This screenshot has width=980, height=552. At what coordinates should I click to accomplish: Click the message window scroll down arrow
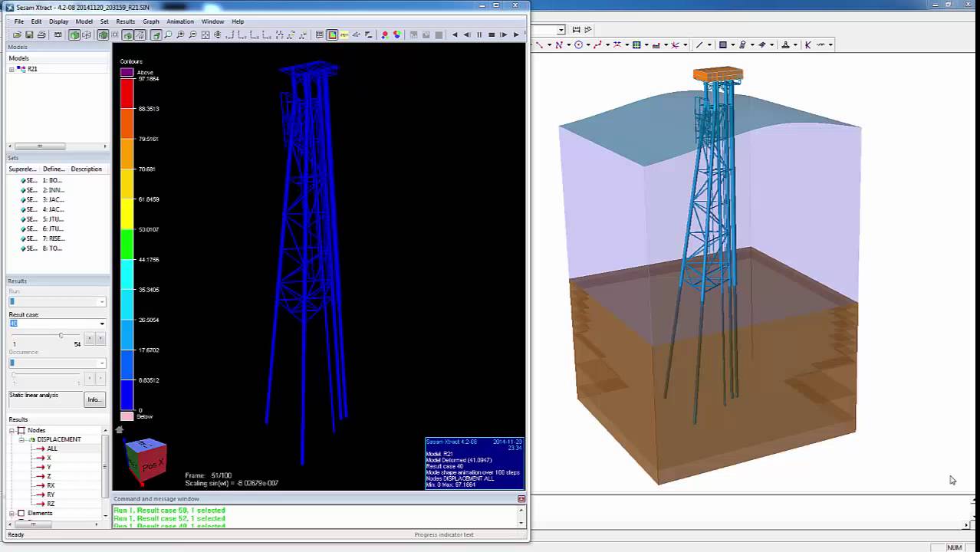pyautogui.click(x=521, y=523)
